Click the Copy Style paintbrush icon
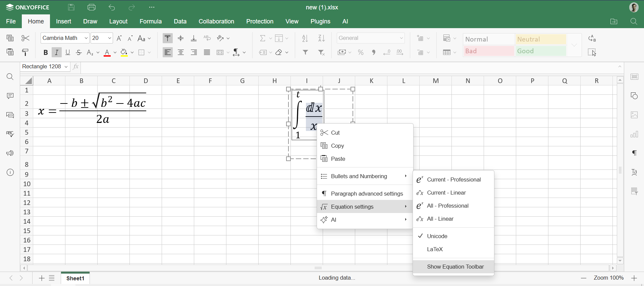This screenshot has height=286, width=644. point(25,53)
